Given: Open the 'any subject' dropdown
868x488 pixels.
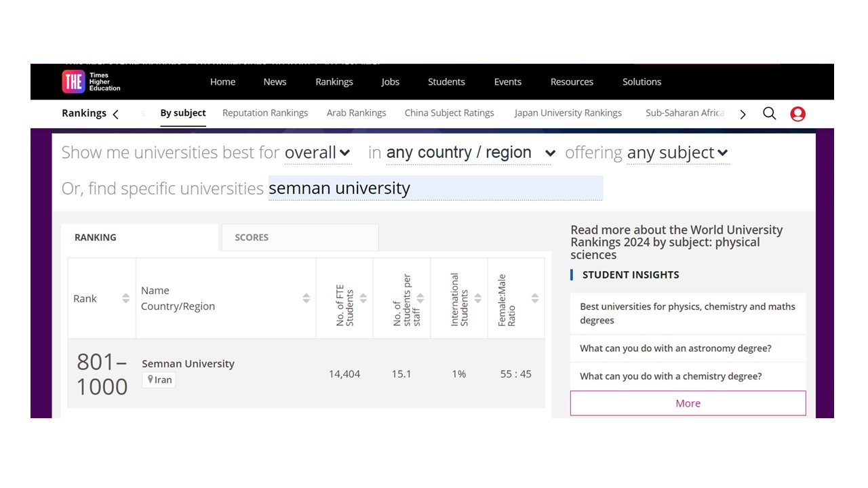Looking at the screenshot, I should (677, 152).
